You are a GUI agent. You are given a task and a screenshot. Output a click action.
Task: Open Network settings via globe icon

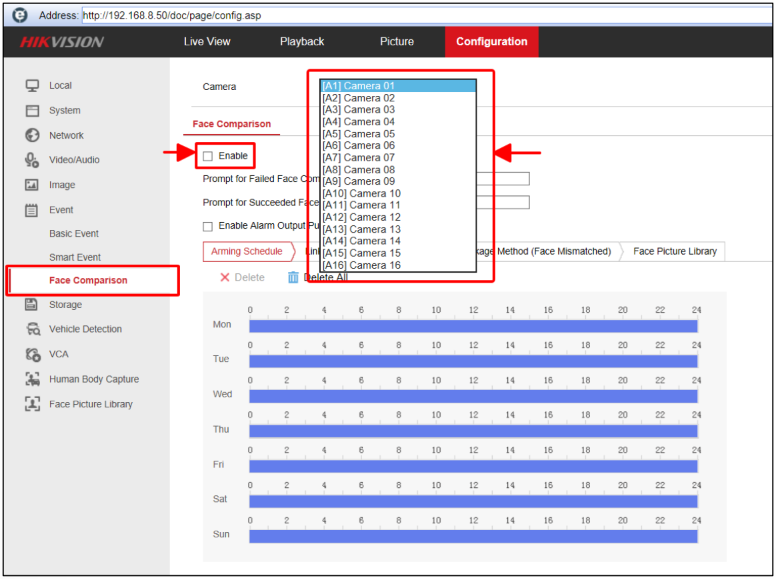pos(32,135)
